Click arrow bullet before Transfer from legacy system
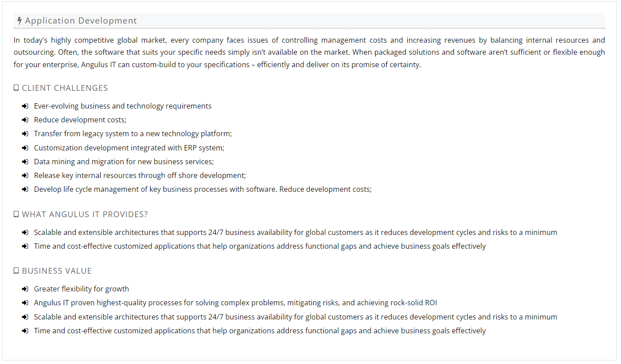The height and width of the screenshot is (364, 621). point(25,134)
